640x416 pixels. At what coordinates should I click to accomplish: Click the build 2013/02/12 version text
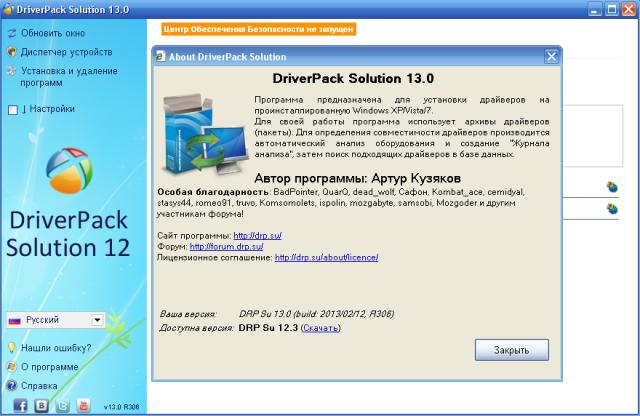tap(316, 314)
